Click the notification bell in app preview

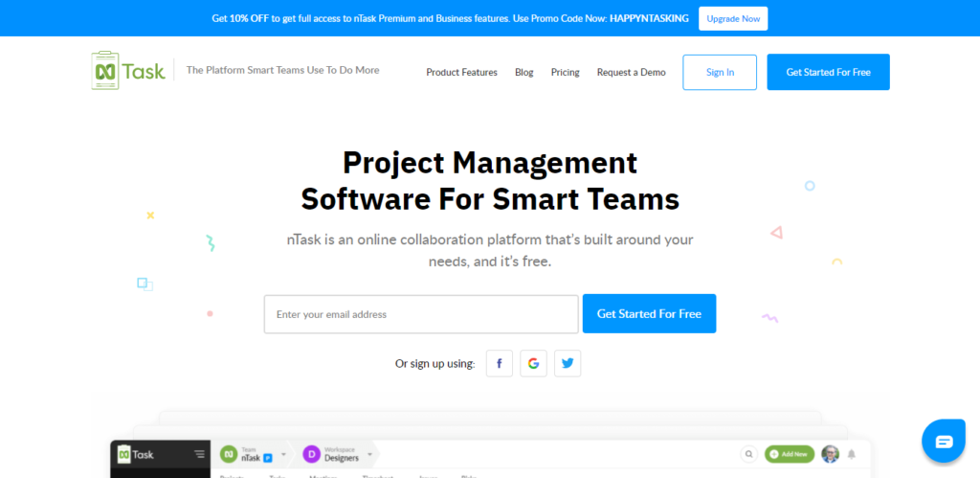(x=851, y=454)
